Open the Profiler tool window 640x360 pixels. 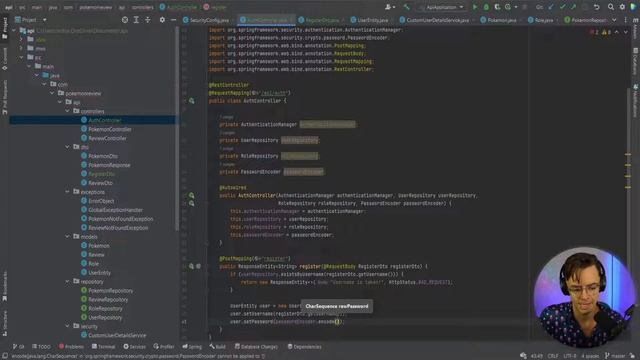coord(164,347)
